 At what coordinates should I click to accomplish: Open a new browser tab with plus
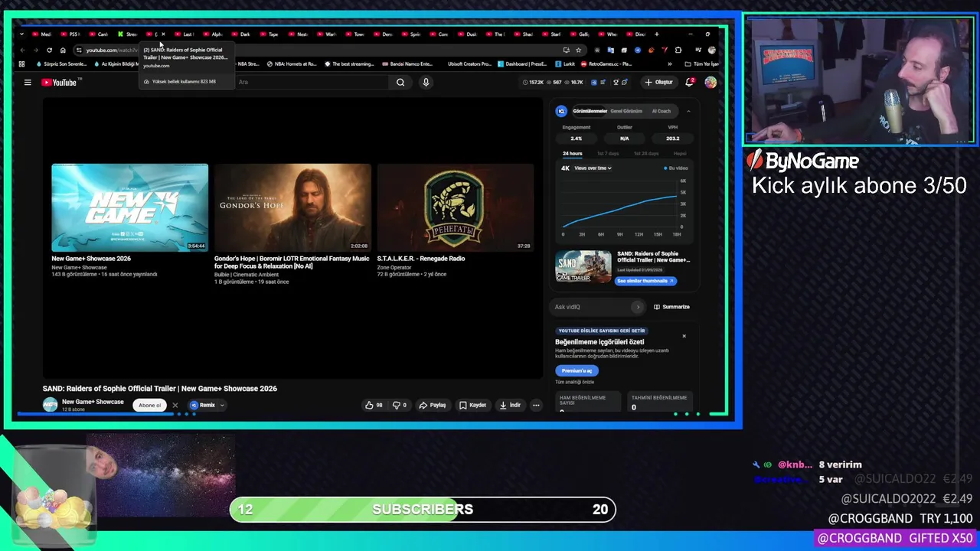pos(656,34)
